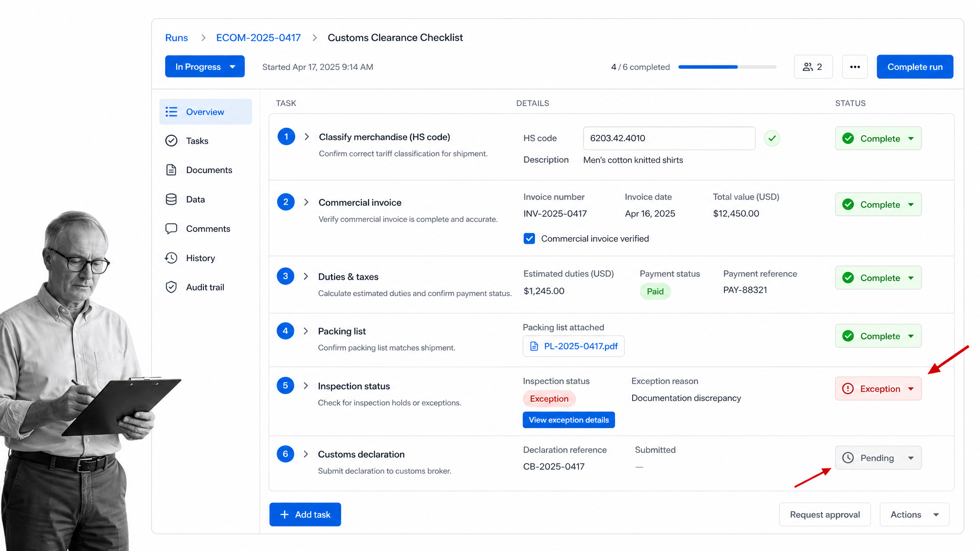Open status dropdown for Duties & taxes
The image size is (980, 551).
878,278
